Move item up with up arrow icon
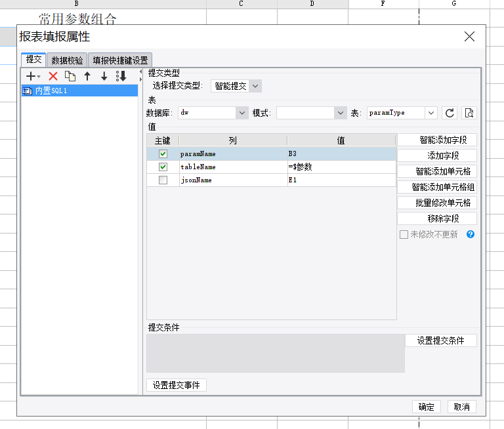Screen dimensions: 504x429 [x=87, y=77]
